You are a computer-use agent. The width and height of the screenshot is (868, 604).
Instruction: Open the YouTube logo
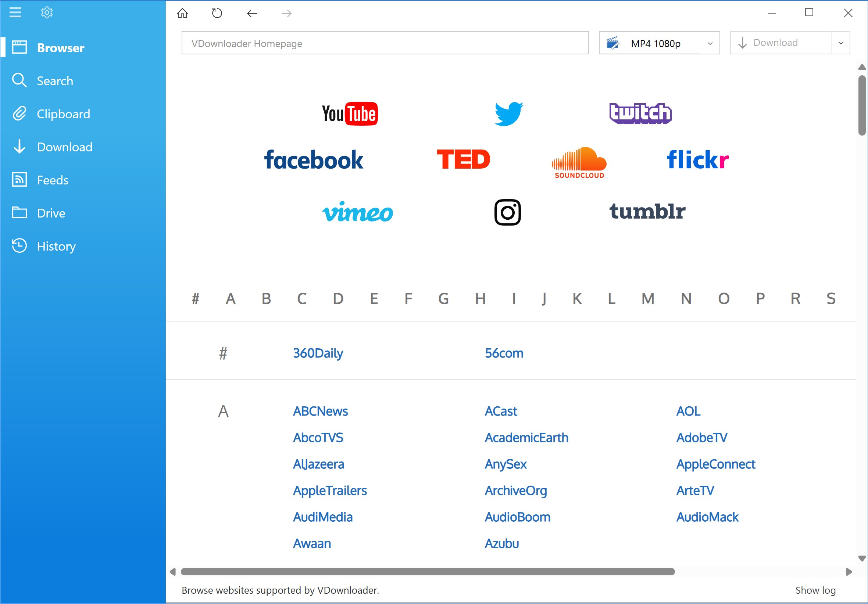(350, 113)
